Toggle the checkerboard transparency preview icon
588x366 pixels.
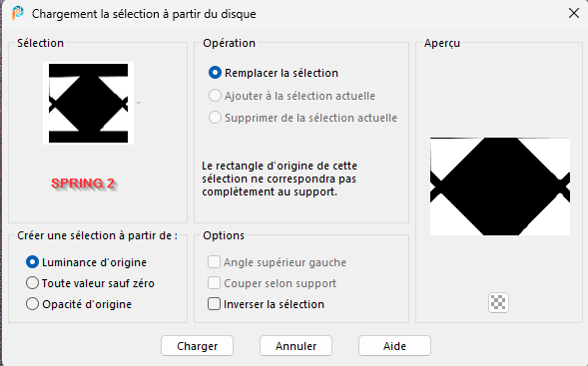pos(498,302)
